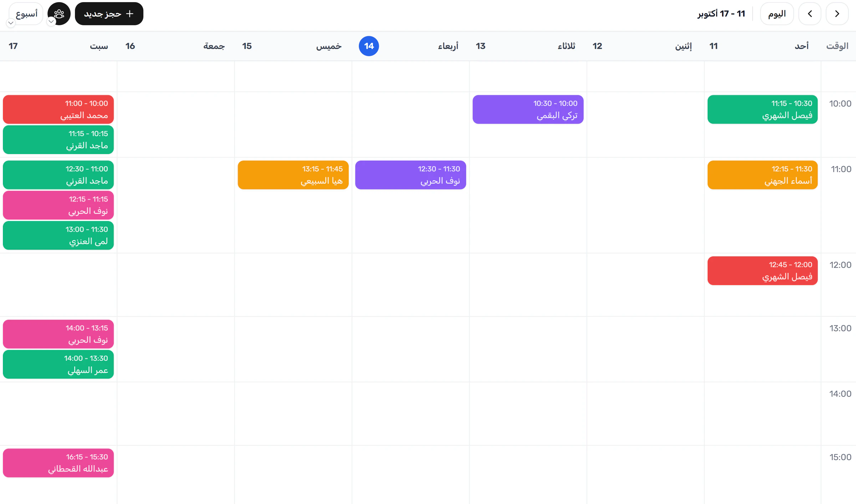The width and height of the screenshot is (856, 504).
Task: Open هيا السبيعي booking at 11:45 - 13:15
Action: point(293,175)
